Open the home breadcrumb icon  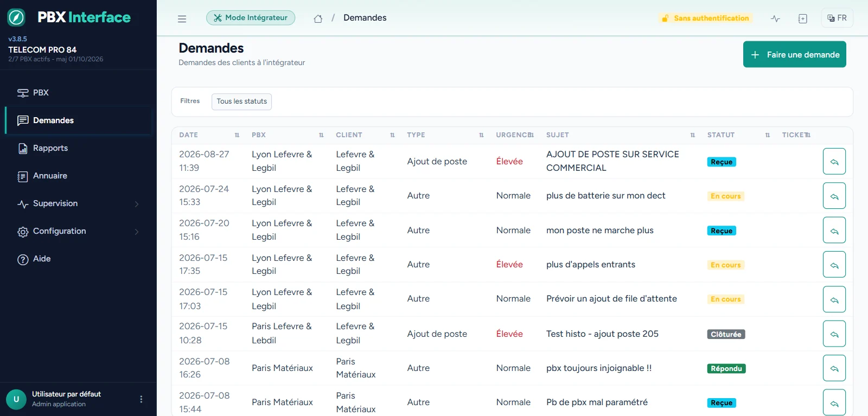(318, 18)
